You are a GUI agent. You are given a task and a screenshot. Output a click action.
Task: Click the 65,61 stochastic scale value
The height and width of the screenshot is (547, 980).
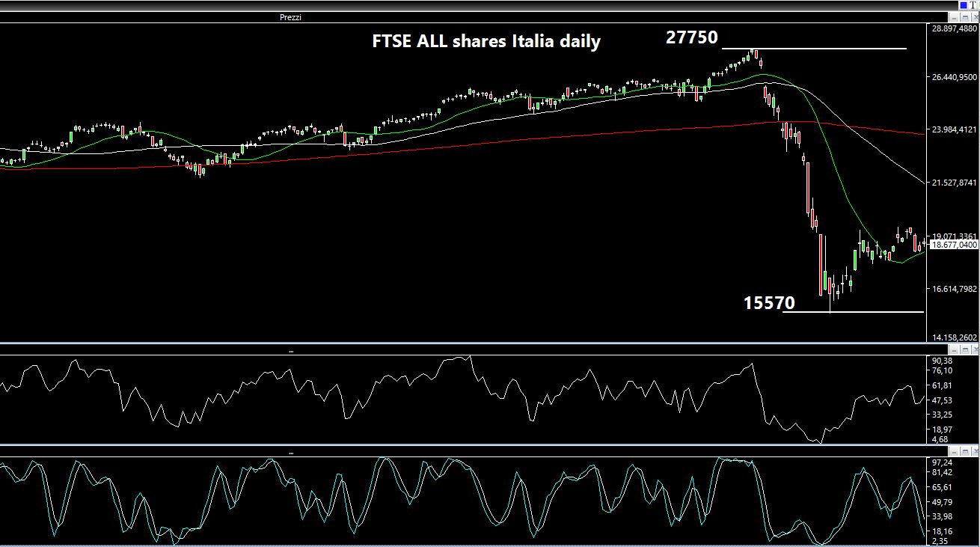pyautogui.click(x=942, y=487)
